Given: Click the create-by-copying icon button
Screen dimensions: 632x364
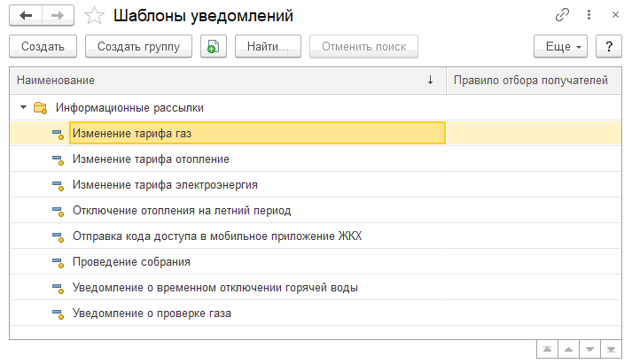Looking at the screenshot, I should point(214,47).
